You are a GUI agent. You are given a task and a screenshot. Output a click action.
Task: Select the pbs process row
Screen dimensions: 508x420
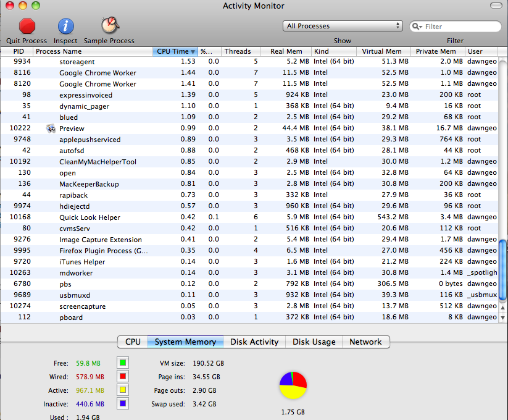tap(249, 284)
